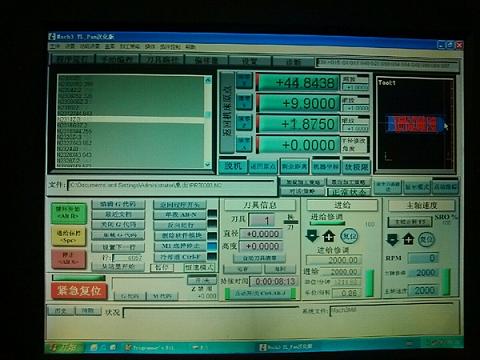Click the tool number field showing 1
This screenshot has height=360, width=480.
(262, 220)
